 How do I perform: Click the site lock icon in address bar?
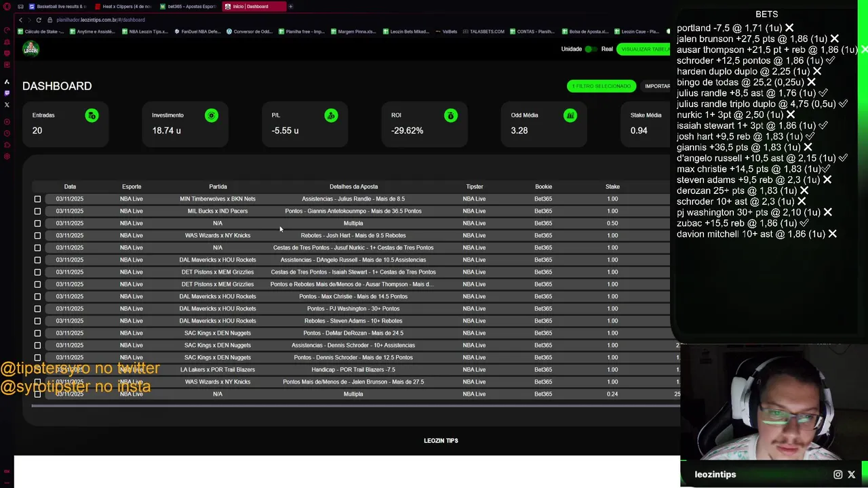pos(50,20)
